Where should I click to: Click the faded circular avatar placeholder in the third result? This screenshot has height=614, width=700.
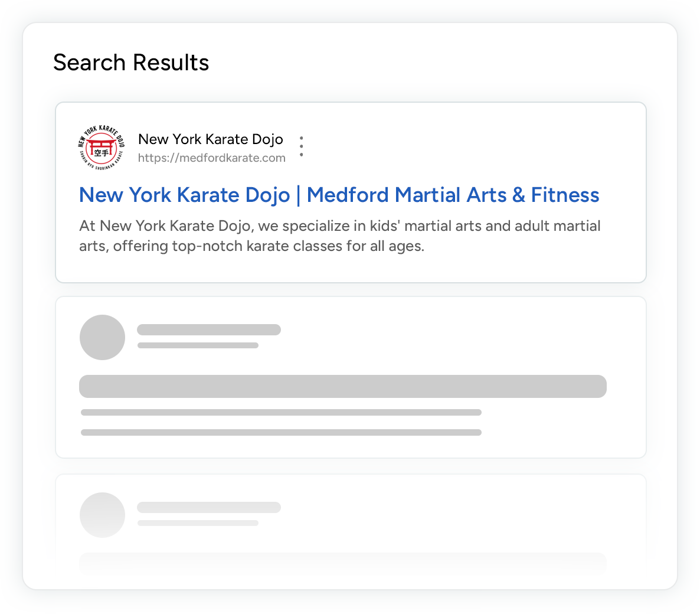tap(102, 515)
